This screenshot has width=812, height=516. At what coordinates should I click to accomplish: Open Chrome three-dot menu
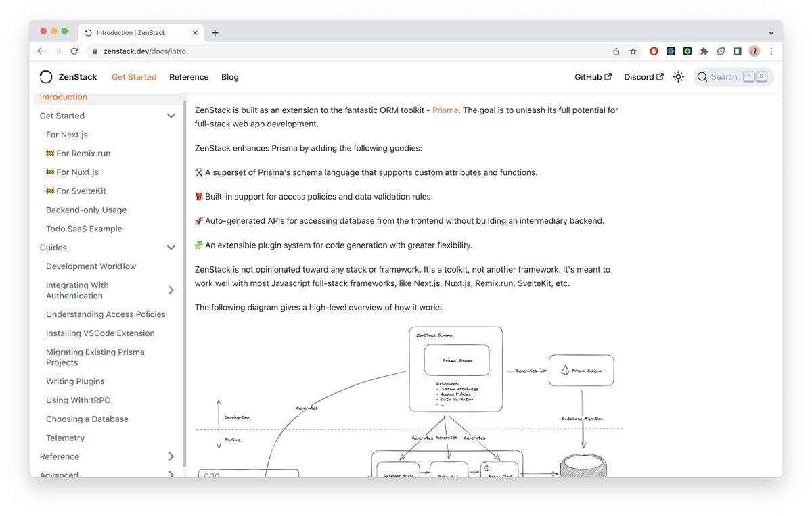771,51
